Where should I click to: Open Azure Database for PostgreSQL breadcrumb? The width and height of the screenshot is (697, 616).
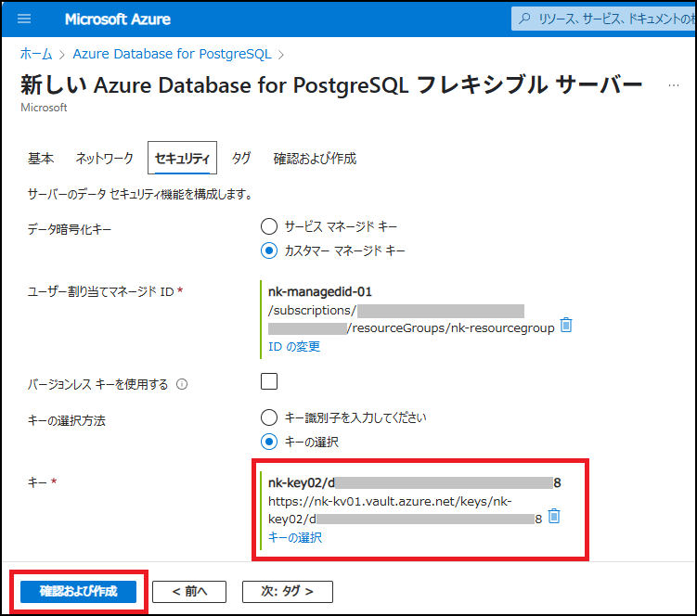click(172, 54)
